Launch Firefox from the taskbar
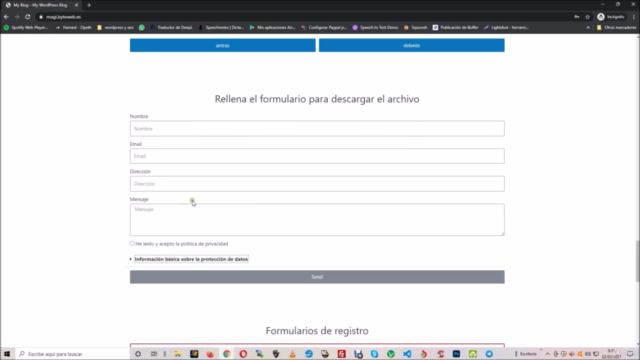Image resolution: width=640 pixels, height=360 pixels. point(210,354)
